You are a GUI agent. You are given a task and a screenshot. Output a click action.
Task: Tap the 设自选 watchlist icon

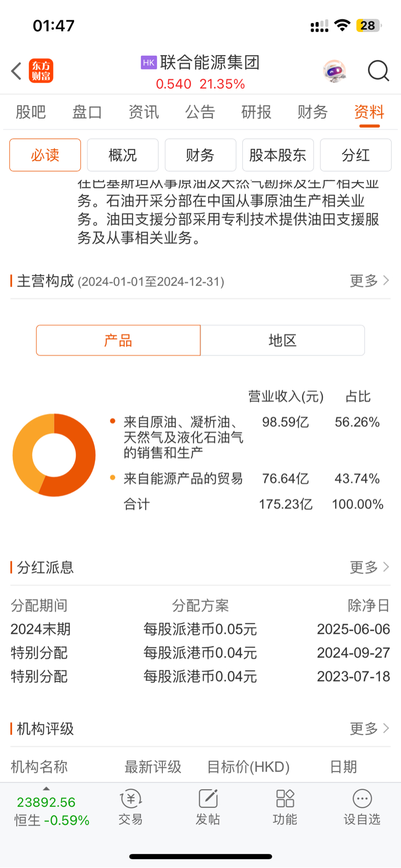click(362, 807)
